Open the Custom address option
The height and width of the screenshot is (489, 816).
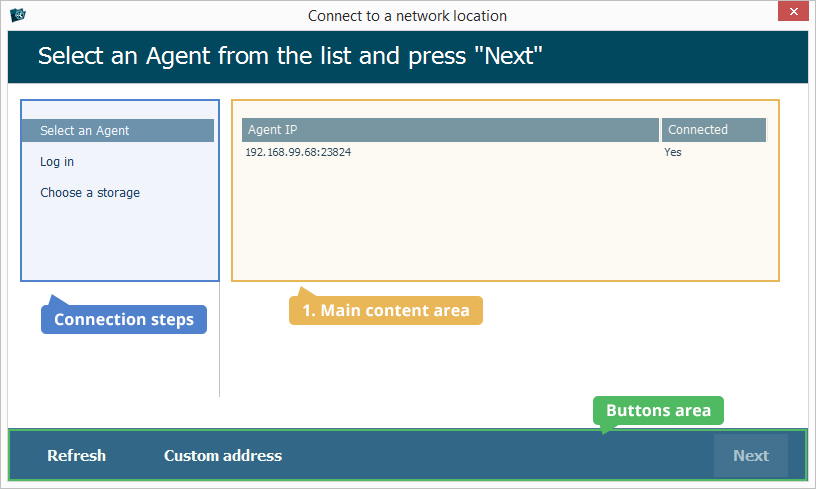[223, 456]
